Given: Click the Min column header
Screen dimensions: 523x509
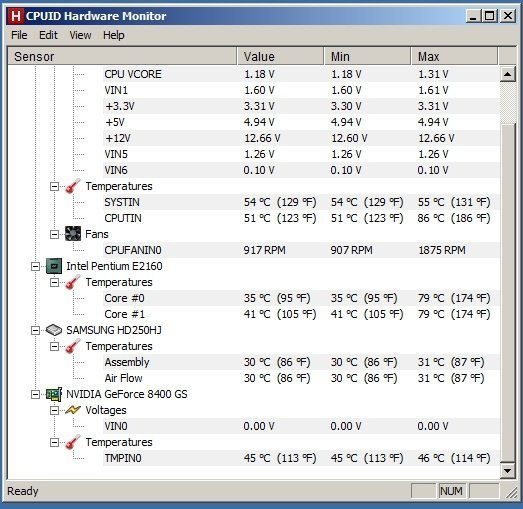Looking at the screenshot, I should 367,56.
